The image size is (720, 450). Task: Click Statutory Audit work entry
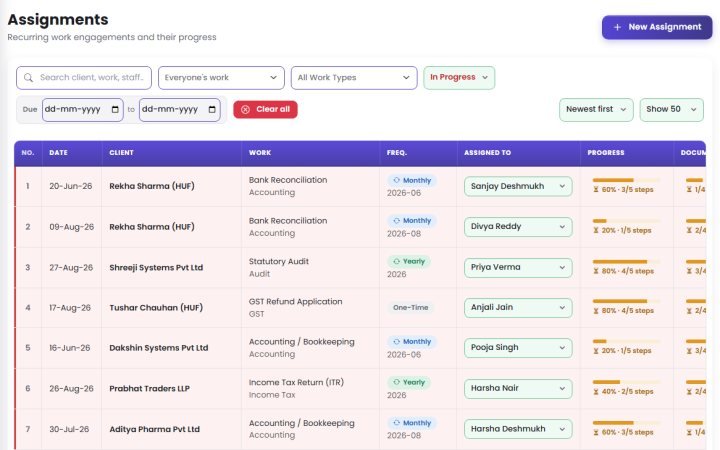click(279, 261)
